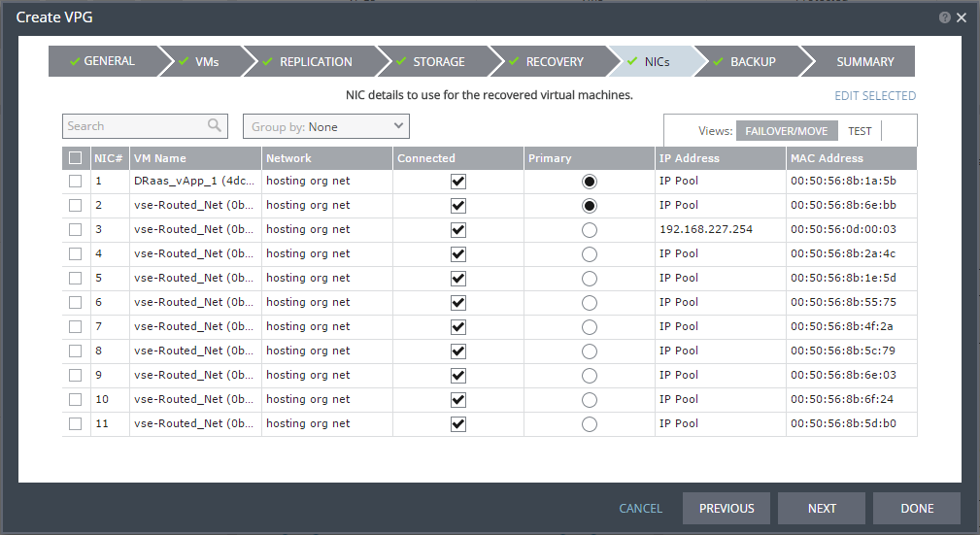
Task: Sort by NIC# column header
Action: tap(109, 158)
